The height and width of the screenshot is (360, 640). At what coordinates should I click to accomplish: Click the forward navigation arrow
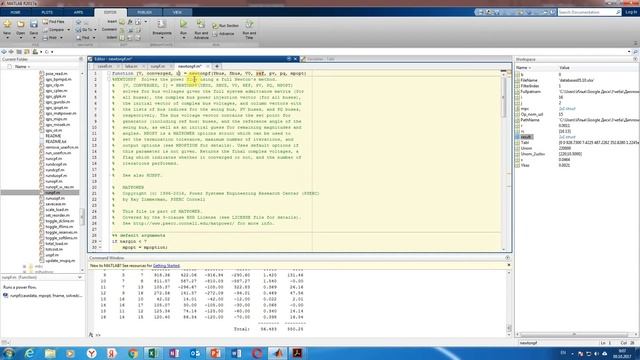coord(11,52)
